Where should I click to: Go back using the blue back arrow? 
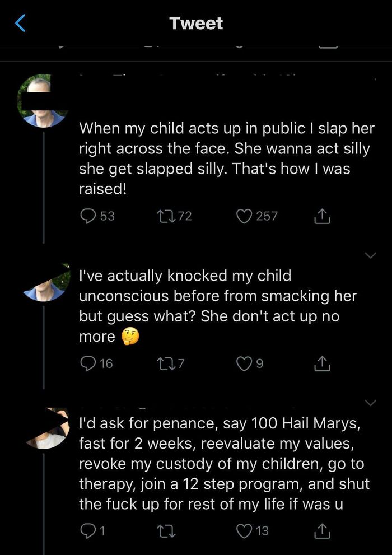click(x=20, y=24)
